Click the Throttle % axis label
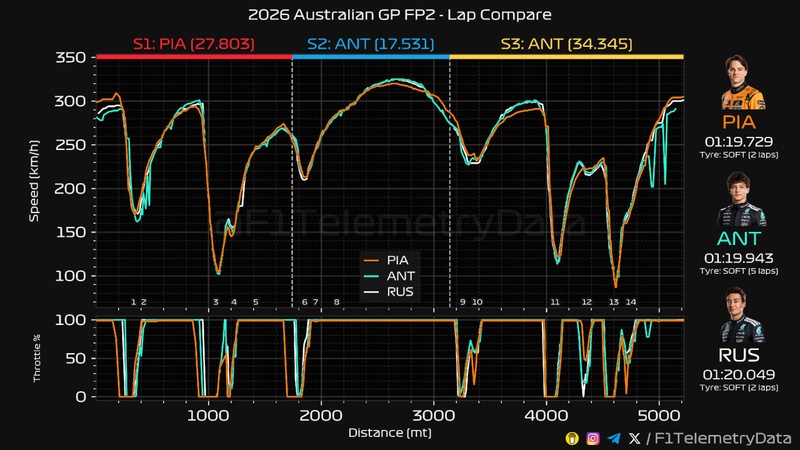 [x=37, y=358]
